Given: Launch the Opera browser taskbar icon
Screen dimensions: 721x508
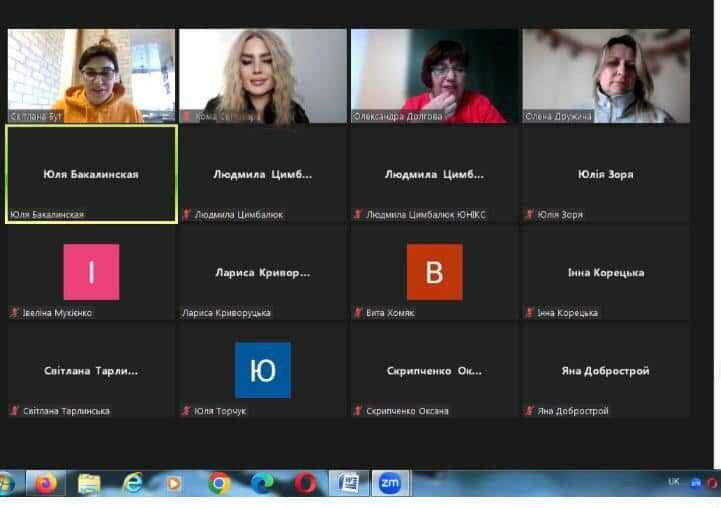Looking at the screenshot, I should tap(305, 484).
